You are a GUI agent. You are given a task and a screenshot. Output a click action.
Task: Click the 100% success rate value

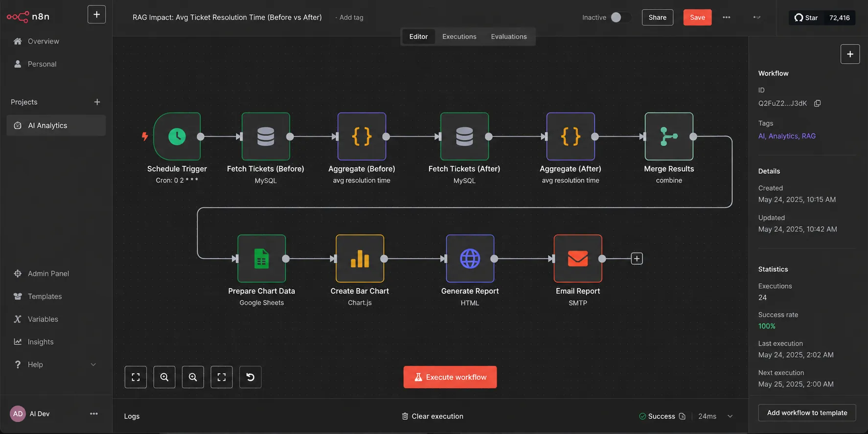(767, 326)
